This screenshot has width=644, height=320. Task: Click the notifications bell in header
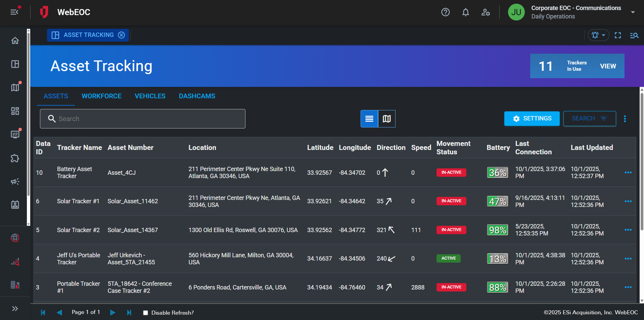465,12
